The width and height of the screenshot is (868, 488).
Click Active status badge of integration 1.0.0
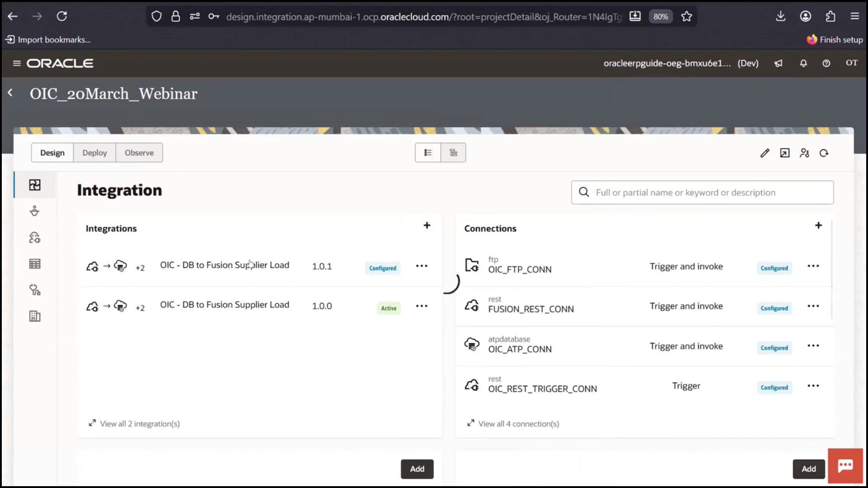pos(388,308)
